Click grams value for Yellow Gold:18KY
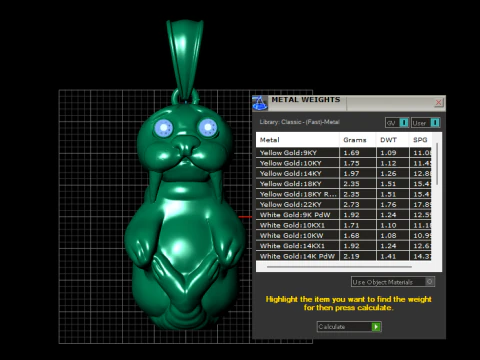 pos(351,184)
